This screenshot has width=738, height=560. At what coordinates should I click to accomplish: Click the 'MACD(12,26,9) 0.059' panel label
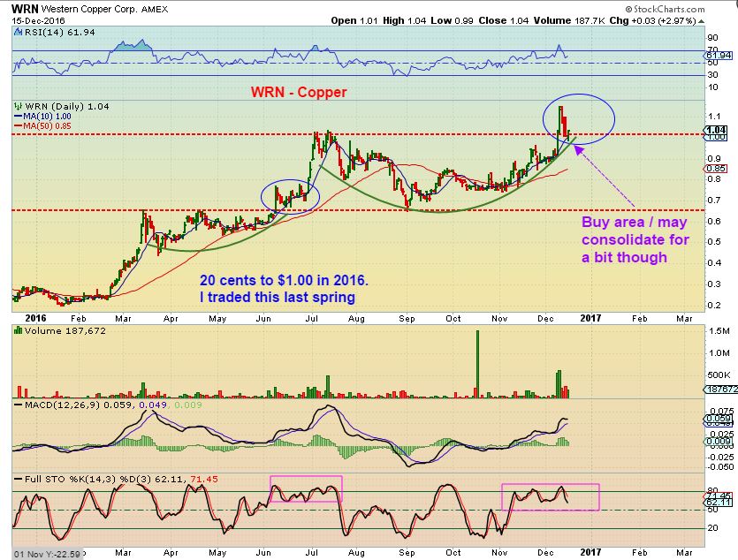(x=78, y=405)
